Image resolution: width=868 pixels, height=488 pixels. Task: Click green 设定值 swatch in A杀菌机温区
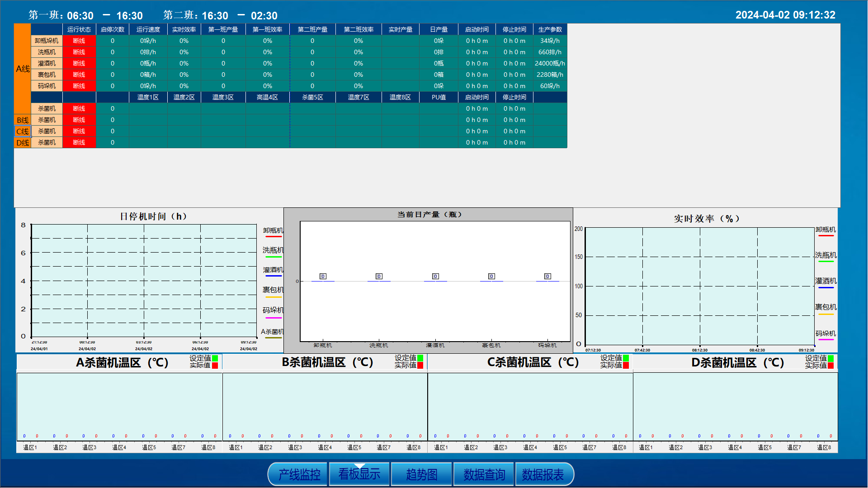click(215, 358)
